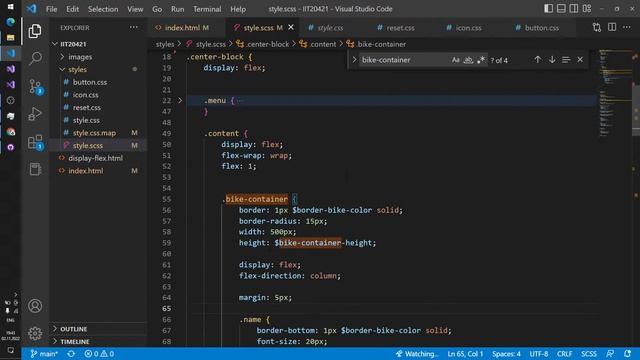The width and height of the screenshot is (640, 360).
Task: Close the style.scss tab
Action: click(291, 27)
